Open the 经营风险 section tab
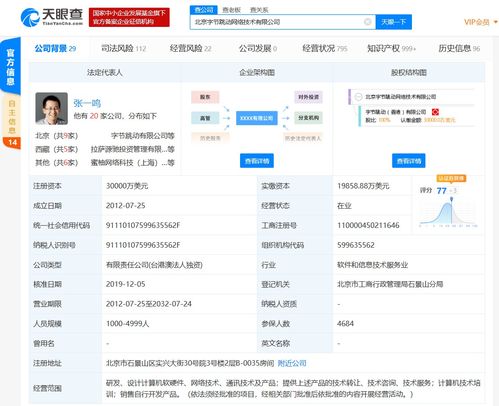Viewport: 499px width, 406px height. click(x=190, y=49)
